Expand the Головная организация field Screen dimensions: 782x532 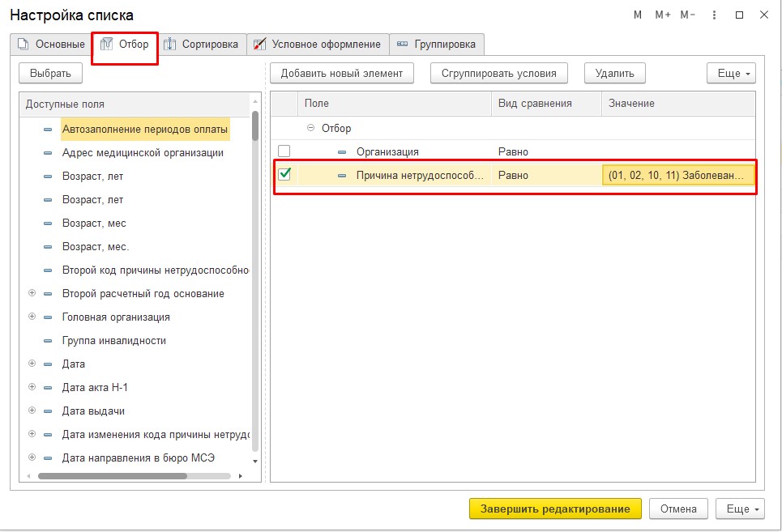tap(32, 317)
